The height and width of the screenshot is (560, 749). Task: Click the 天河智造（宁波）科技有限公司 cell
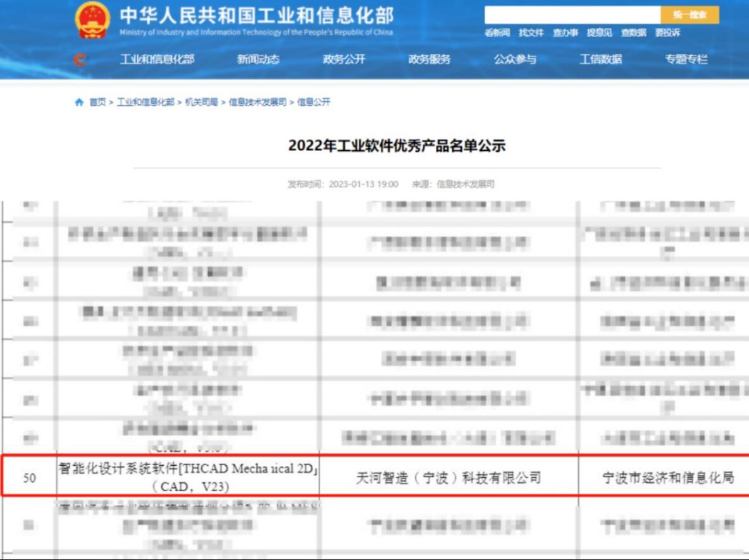click(449, 477)
